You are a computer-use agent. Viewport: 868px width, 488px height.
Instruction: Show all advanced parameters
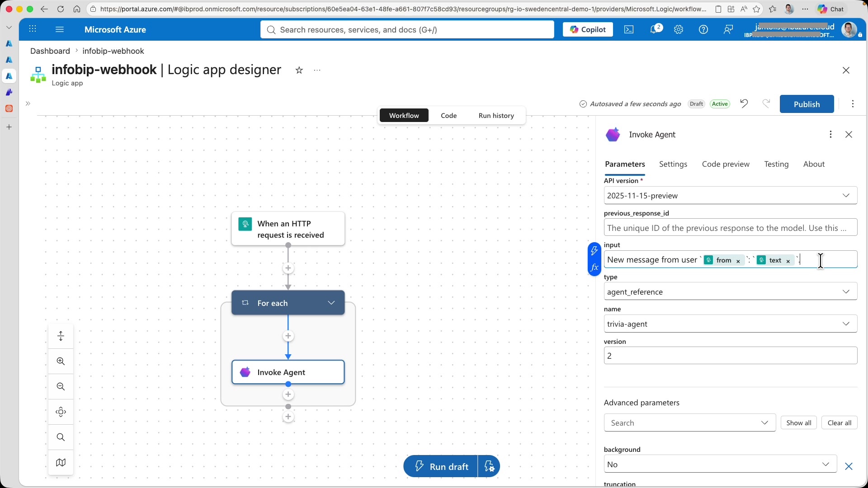click(798, 423)
